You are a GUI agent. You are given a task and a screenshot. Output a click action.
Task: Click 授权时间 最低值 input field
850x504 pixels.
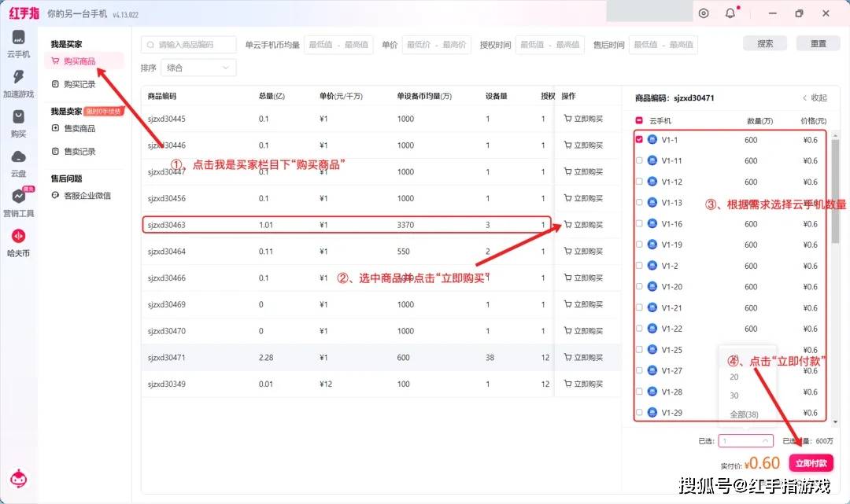(x=532, y=44)
